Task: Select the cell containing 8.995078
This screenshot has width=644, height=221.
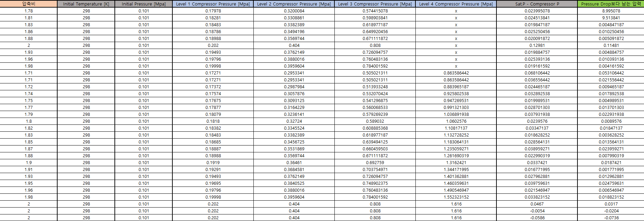Action: click(x=611, y=11)
